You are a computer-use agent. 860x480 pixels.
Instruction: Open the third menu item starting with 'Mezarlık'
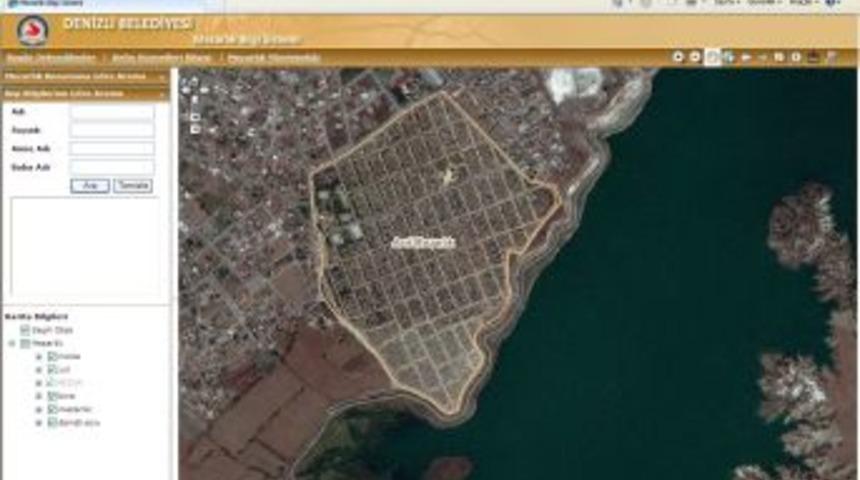(x=274, y=58)
